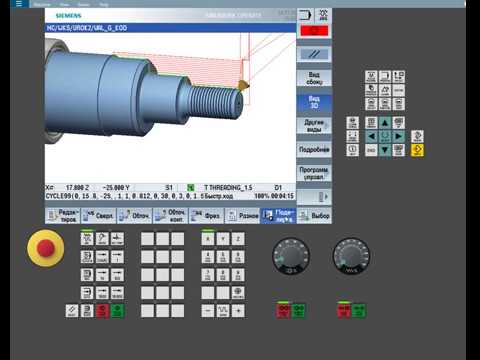
Task: Open the Фрез. milling softkey menu
Action: [x=206, y=216]
